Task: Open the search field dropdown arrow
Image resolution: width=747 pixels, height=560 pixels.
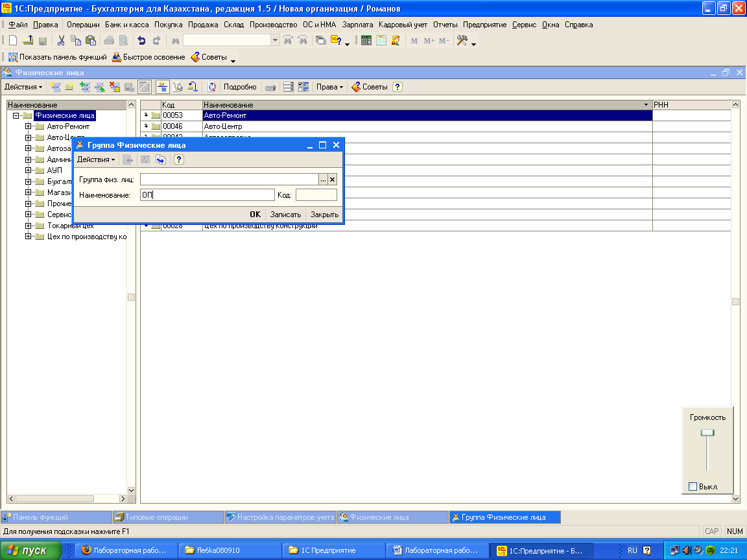Action: (275, 40)
